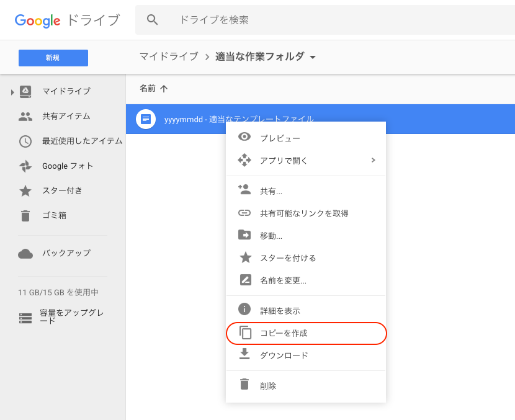515x420 pixels.
Task: Click the clock icon for recent items
Action: tap(25, 141)
